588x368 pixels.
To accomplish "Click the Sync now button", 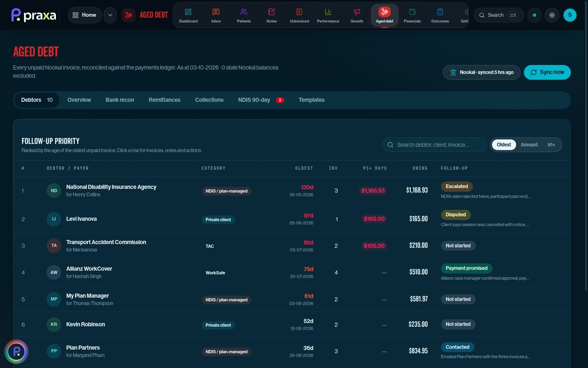I will point(547,72).
